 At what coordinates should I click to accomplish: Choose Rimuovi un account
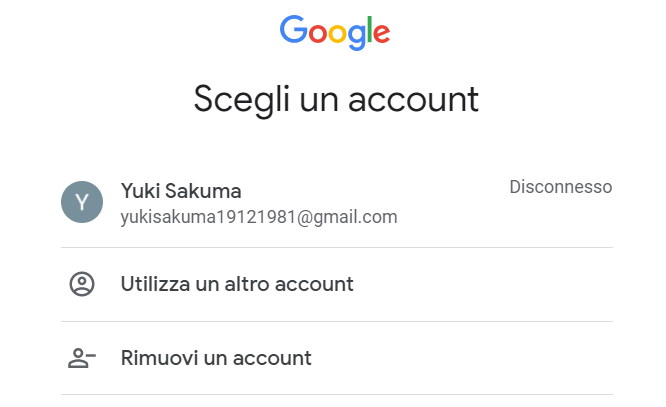[x=337, y=358]
